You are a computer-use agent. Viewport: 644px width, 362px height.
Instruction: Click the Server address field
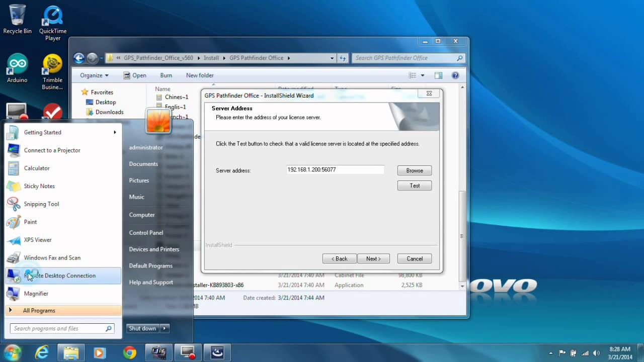(x=335, y=170)
